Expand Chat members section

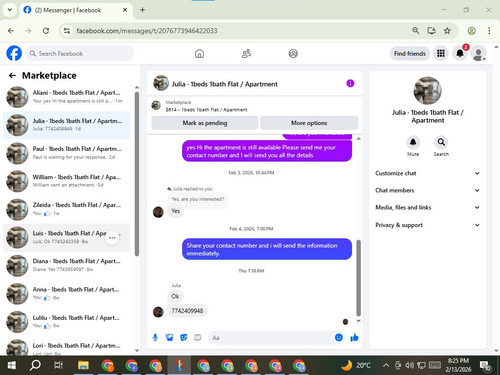point(427,190)
